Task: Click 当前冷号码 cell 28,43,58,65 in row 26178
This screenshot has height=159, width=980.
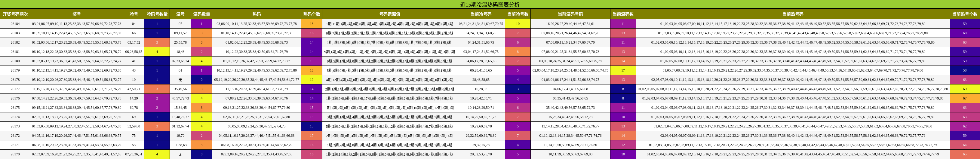Action: click(481, 79)
